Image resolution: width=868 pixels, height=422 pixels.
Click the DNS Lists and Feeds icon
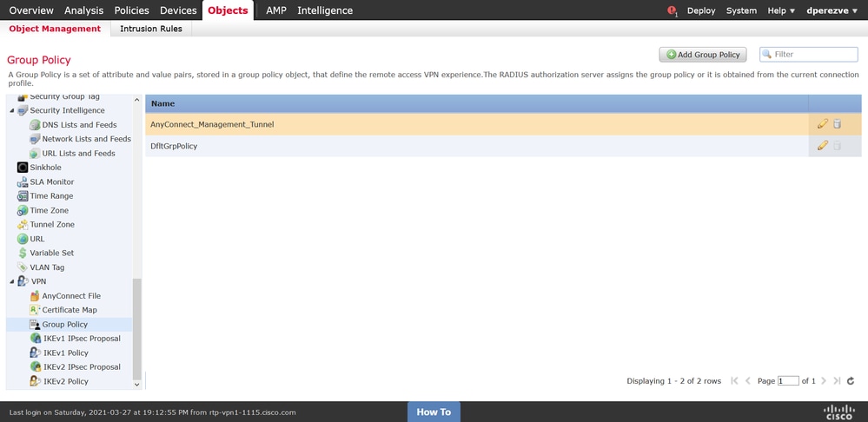click(x=35, y=125)
